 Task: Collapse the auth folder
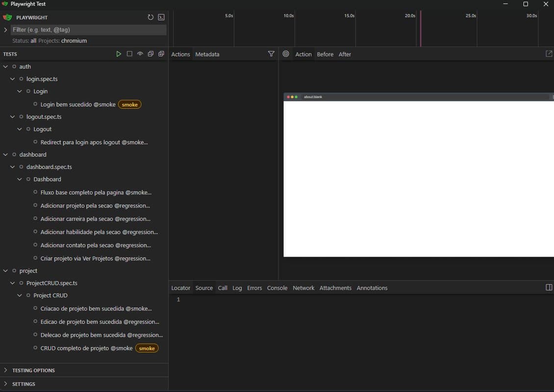click(5, 67)
